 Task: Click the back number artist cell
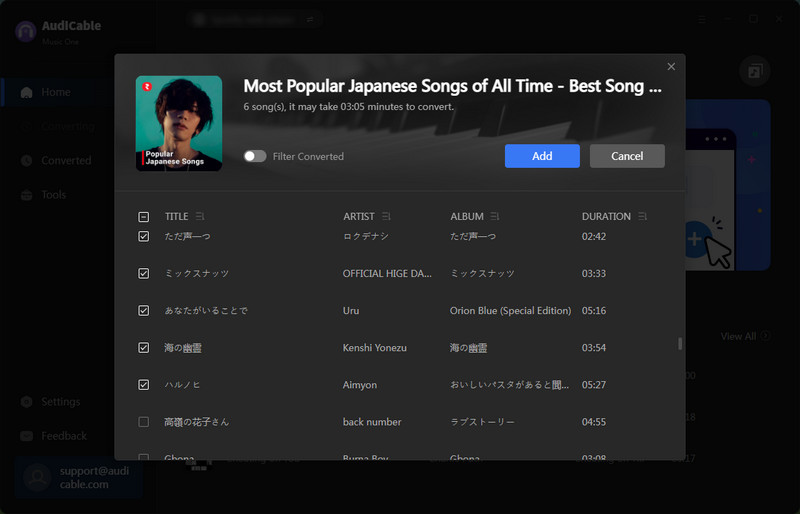(372, 422)
